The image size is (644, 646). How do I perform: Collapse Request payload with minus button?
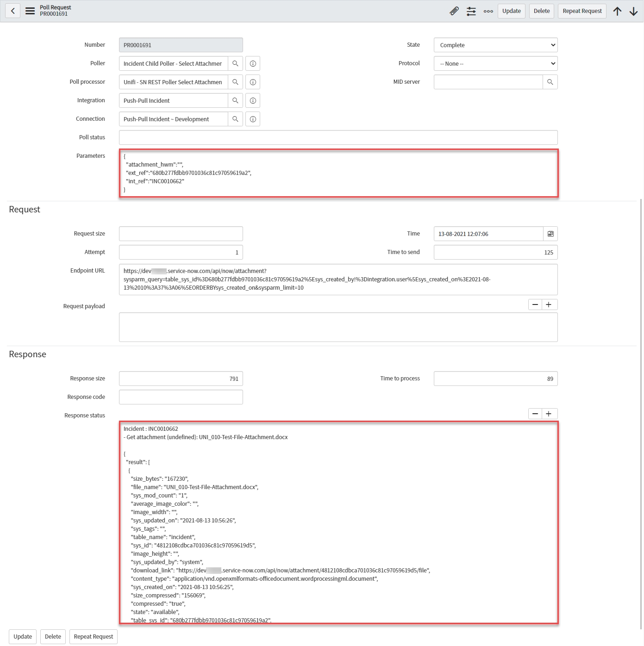[535, 304]
